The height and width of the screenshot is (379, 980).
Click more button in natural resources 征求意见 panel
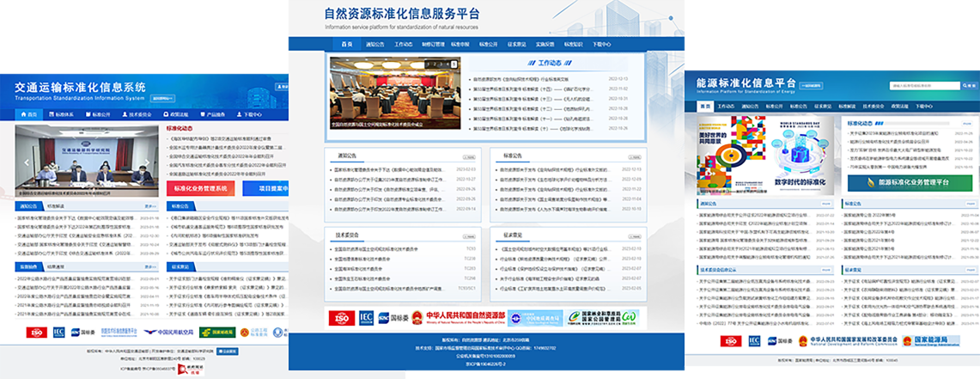pos(634,235)
